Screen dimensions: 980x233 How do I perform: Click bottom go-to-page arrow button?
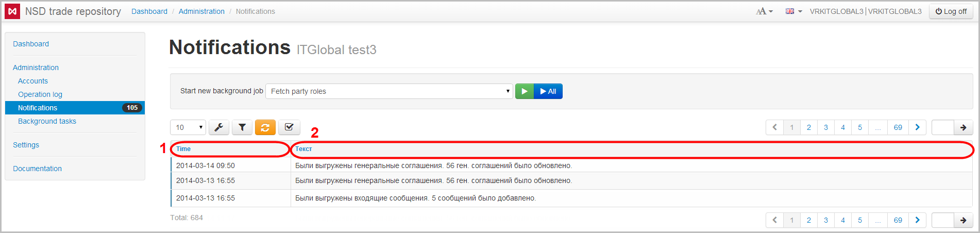963,220
